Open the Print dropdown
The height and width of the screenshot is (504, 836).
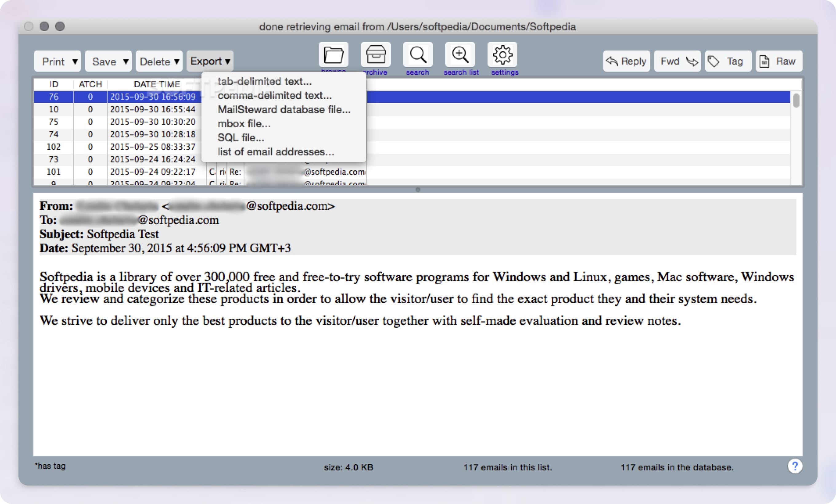tap(57, 61)
